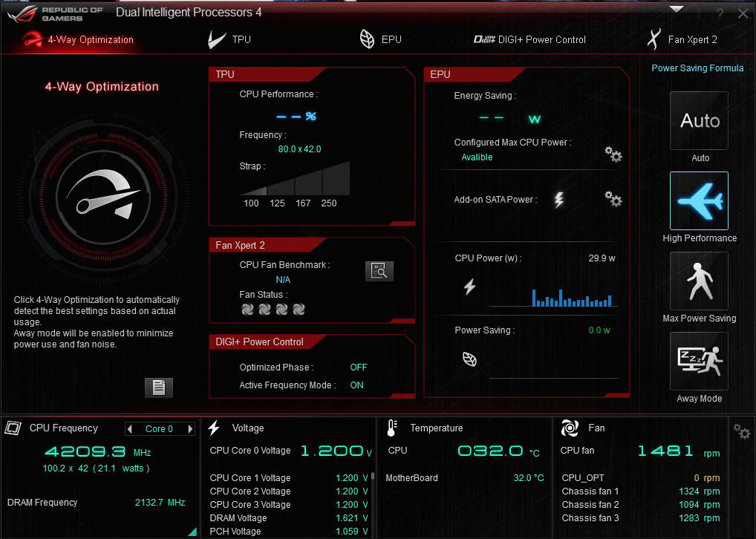Open settings gears for Add-on SATA Power
The width and height of the screenshot is (756, 539).
pyautogui.click(x=613, y=199)
